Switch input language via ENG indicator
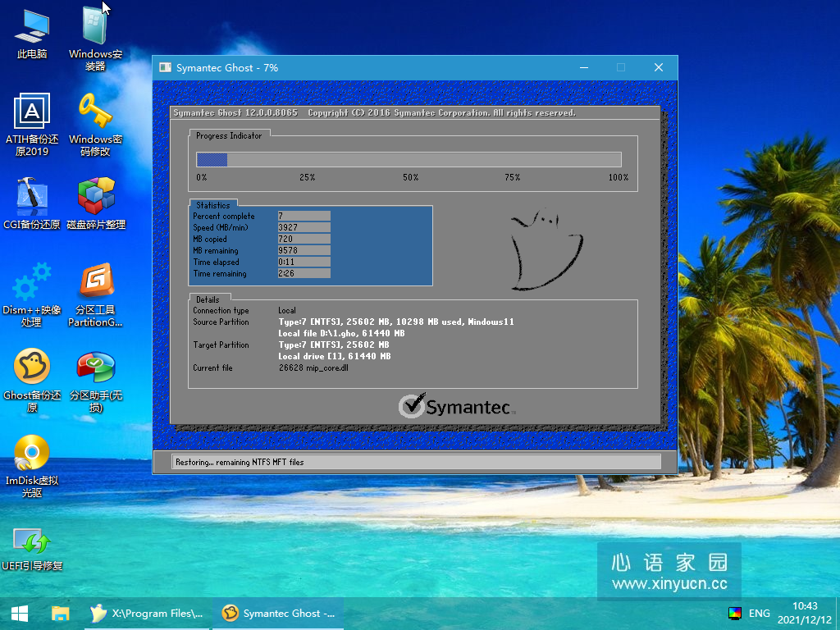This screenshot has width=840, height=630. [x=759, y=614]
